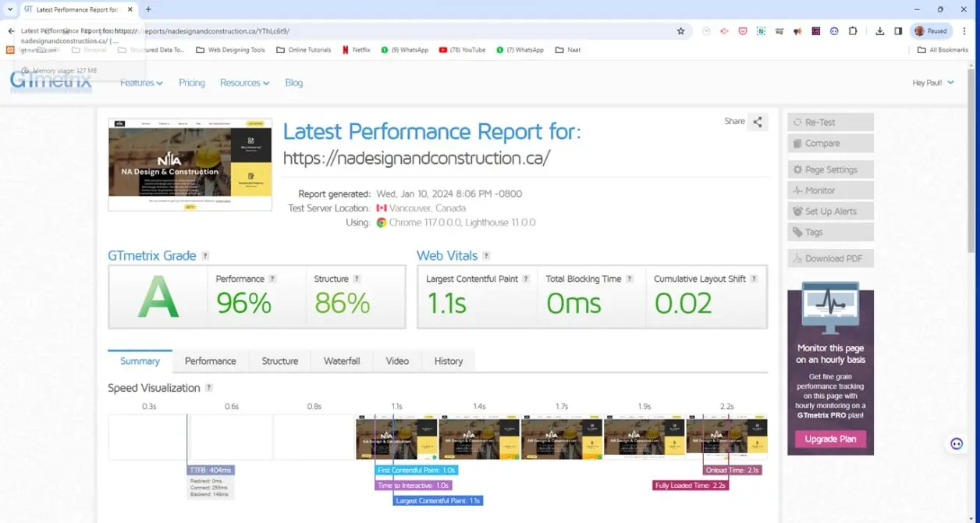Click the Share icon button
The width and height of the screenshot is (980, 523).
point(758,122)
